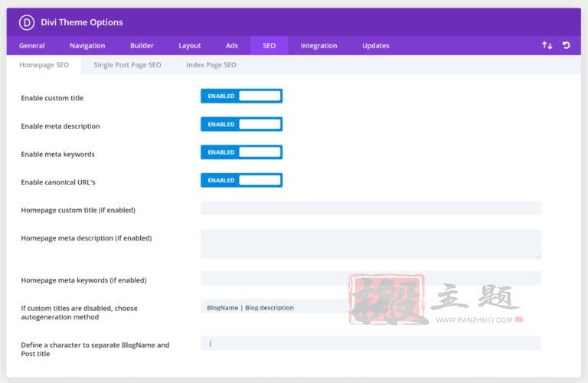Click the autogeneration method label text
Image resolution: width=588 pixels, height=383 pixels.
click(x=79, y=313)
